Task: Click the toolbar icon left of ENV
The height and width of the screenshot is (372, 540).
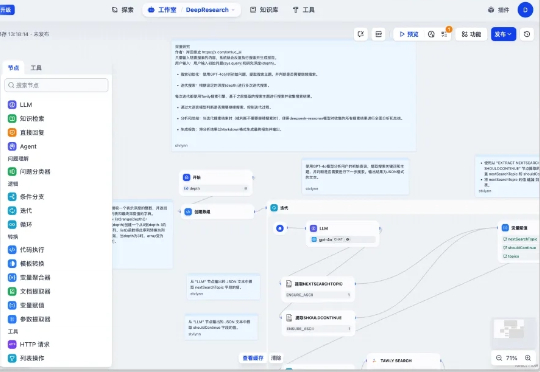Action: tap(361, 34)
